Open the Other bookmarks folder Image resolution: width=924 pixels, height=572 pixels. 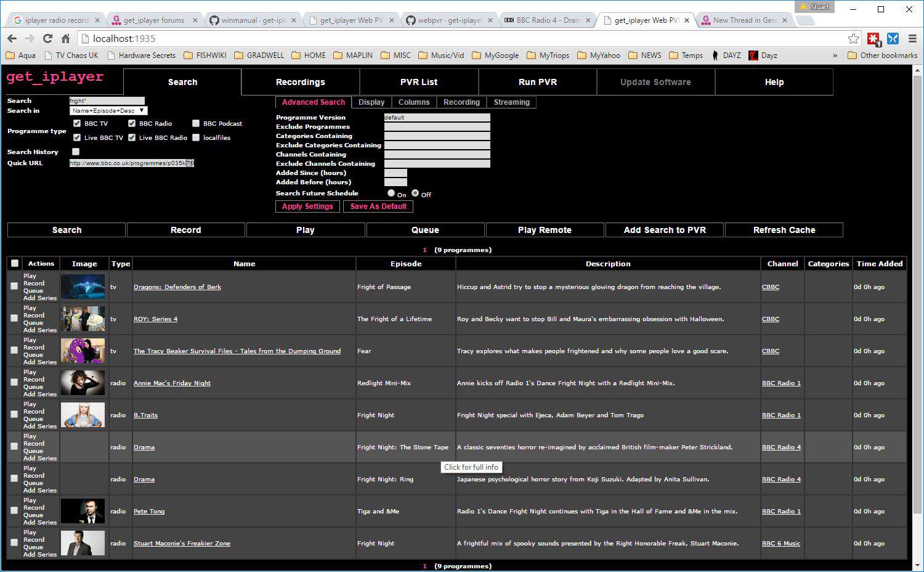882,55
